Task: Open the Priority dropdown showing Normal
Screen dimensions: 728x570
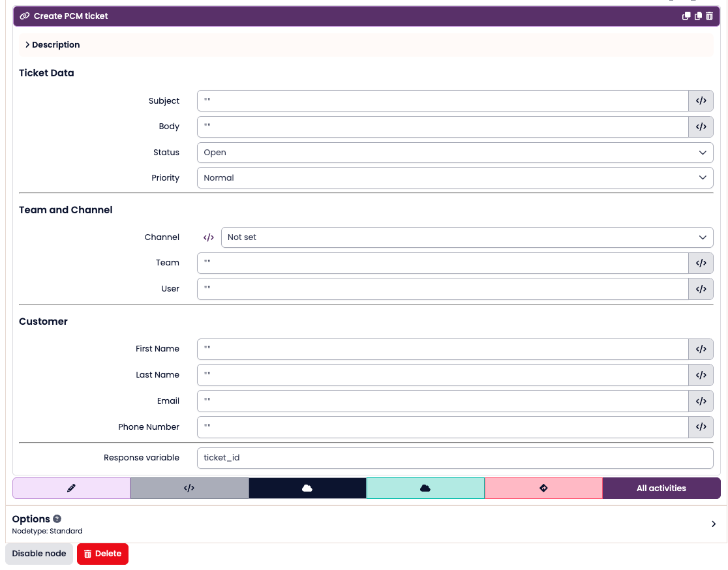Action: [x=455, y=178]
